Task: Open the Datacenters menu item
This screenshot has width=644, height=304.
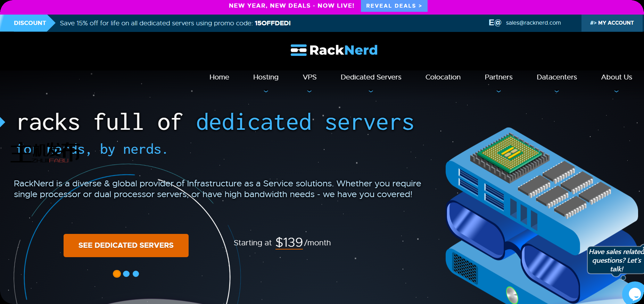Action: [x=556, y=77]
